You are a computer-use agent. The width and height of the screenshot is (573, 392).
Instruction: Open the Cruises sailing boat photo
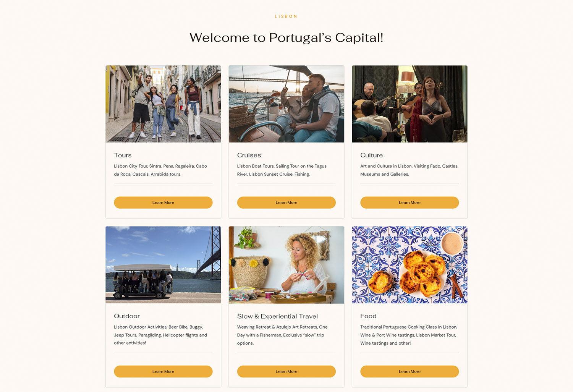click(x=286, y=104)
